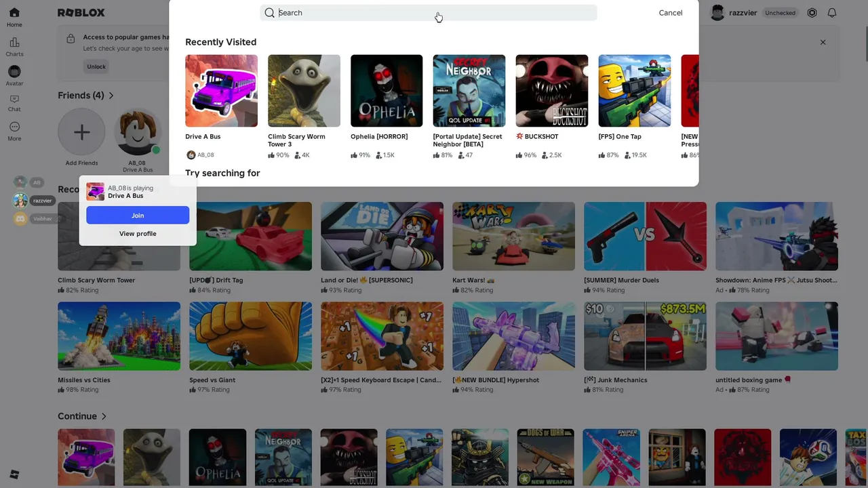Image resolution: width=868 pixels, height=488 pixels.
Task: Open Ophelia [HORROR] in Recently Visited
Action: 387,91
